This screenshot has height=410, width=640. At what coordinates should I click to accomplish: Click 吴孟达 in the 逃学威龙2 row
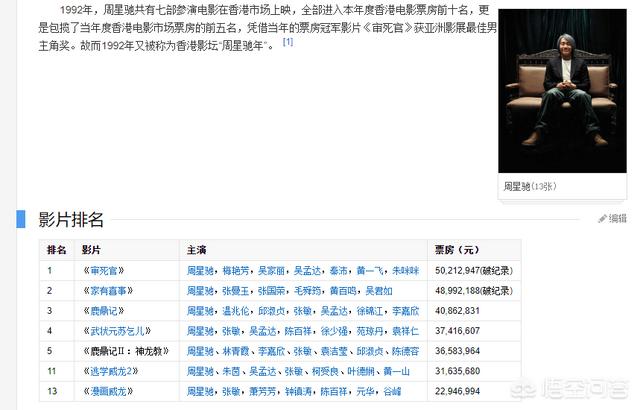(263, 371)
